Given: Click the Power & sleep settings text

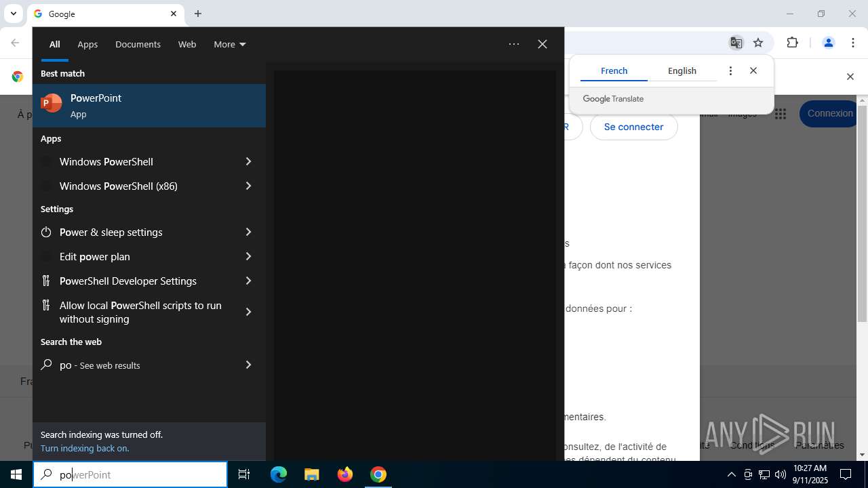Looking at the screenshot, I should click(111, 232).
